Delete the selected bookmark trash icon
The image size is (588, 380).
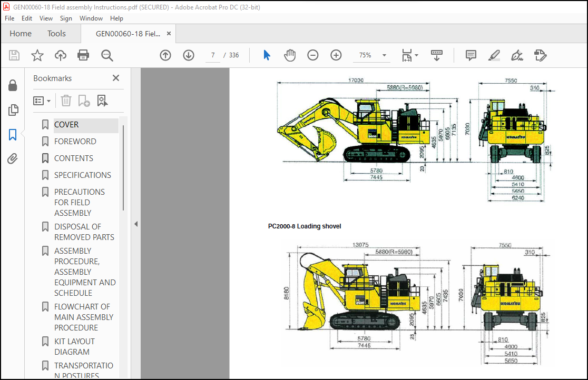[x=66, y=101]
